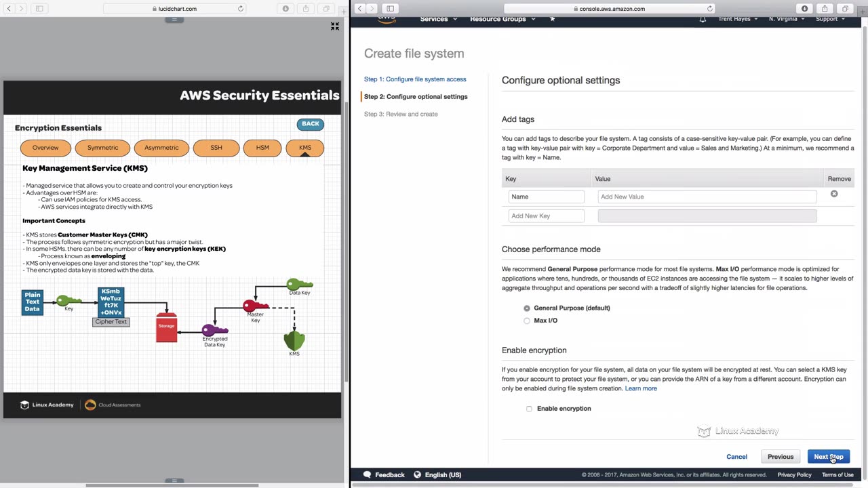This screenshot has width=868, height=488.
Task: Show sidebar in the AWS console Safari window
Action: click(390, 9)
